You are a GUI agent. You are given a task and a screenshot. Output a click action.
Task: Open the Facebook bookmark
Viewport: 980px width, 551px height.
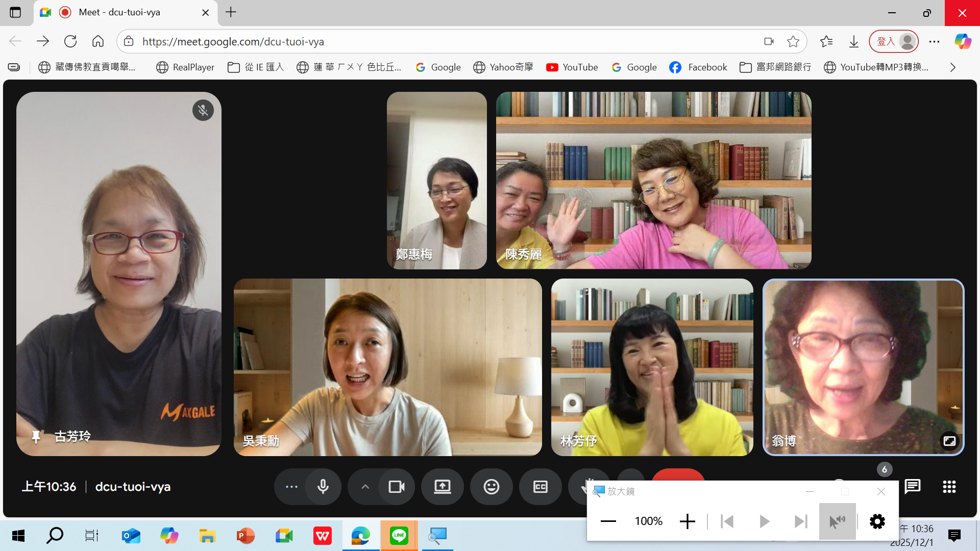698,67
